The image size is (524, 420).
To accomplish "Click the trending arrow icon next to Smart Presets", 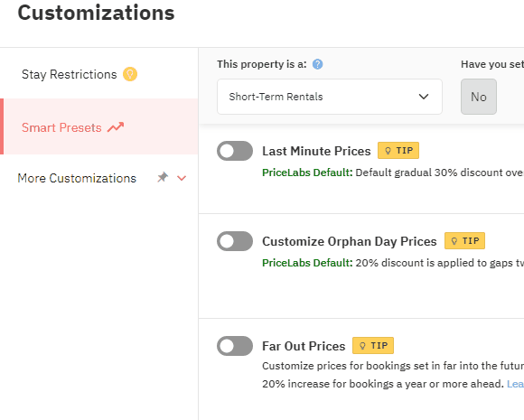I will pos(116,127).
